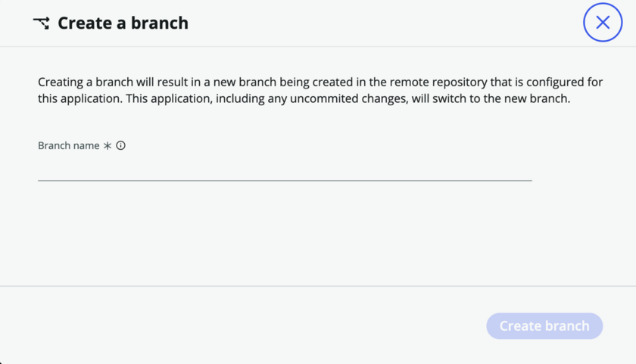Click the Create branch button
This screenshot has width=636, height=364.
click(x=544, y=326)
